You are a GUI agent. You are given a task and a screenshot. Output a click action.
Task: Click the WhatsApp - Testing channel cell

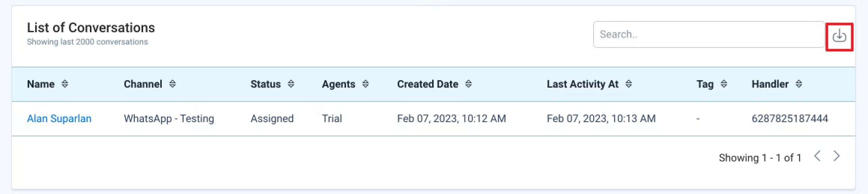click(169, 119)
